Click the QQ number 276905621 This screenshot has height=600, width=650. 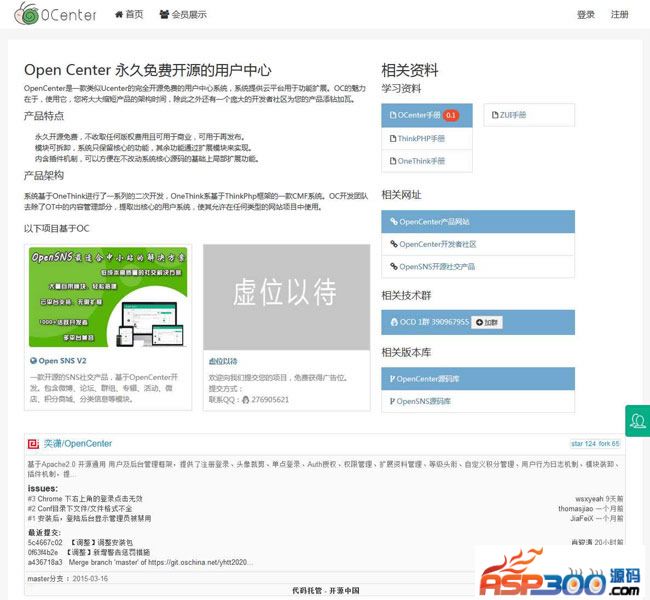(270, 400)
